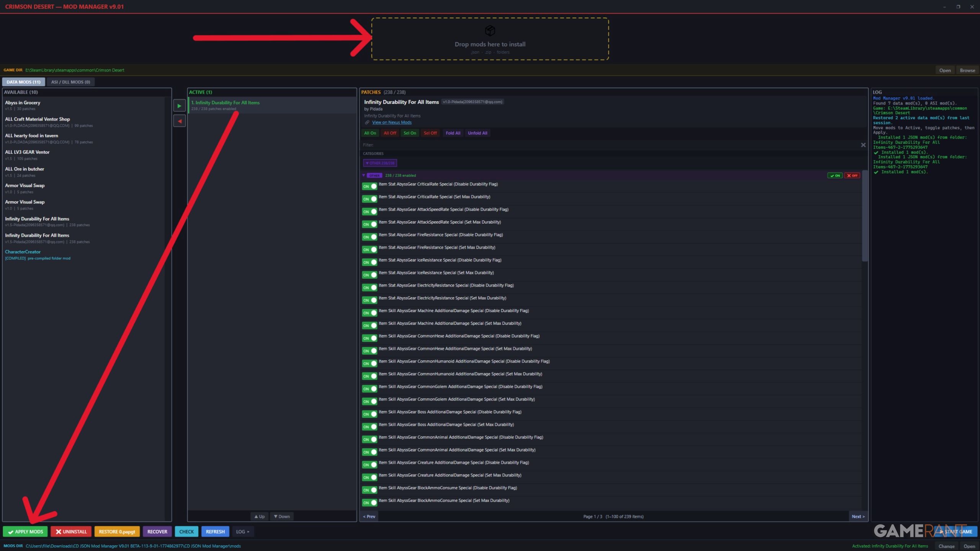
Task: Open View on Nexus Mods link
Action: tap(392, 123)
